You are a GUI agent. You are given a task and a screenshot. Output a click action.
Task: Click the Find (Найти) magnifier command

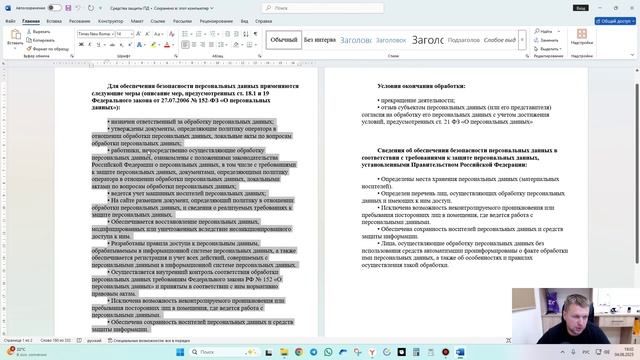click(544, 31)
